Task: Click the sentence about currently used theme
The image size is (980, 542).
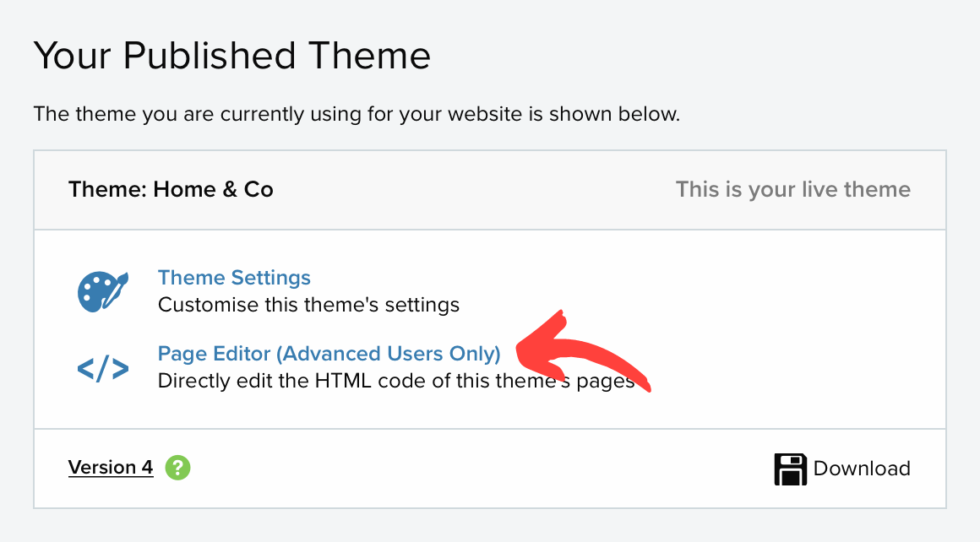Action: click(x=357, y=114)
